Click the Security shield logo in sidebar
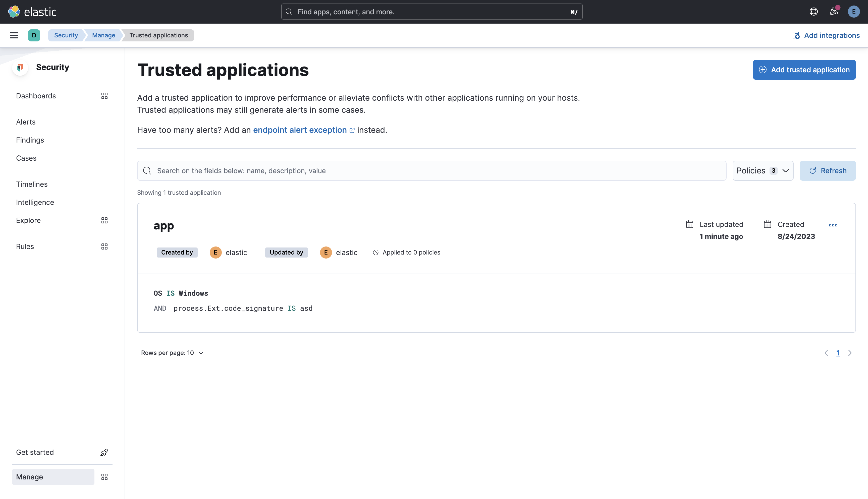This screenshot has height=499, width=868. click(20, 67)
